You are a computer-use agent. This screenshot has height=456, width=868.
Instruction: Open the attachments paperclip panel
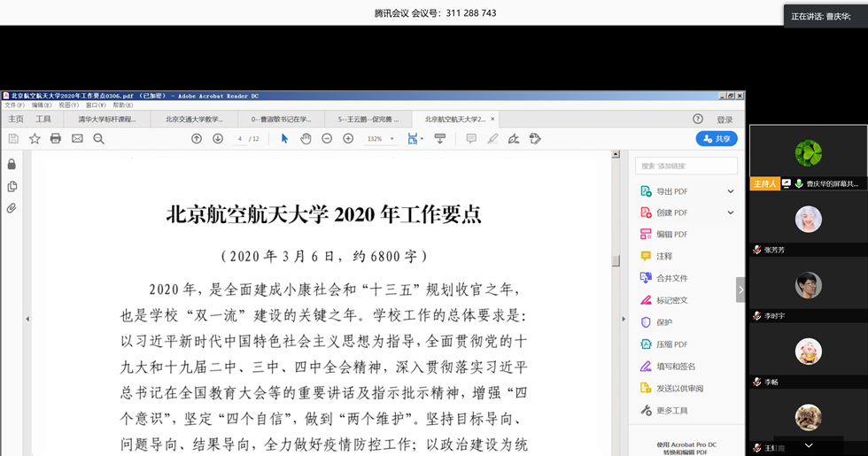pos(12,209)
